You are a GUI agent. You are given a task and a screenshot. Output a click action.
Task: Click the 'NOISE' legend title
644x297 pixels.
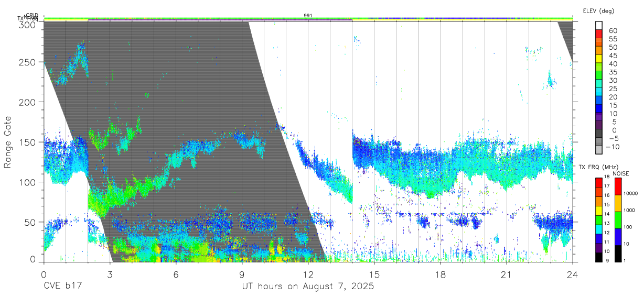[x=621, y=173]
